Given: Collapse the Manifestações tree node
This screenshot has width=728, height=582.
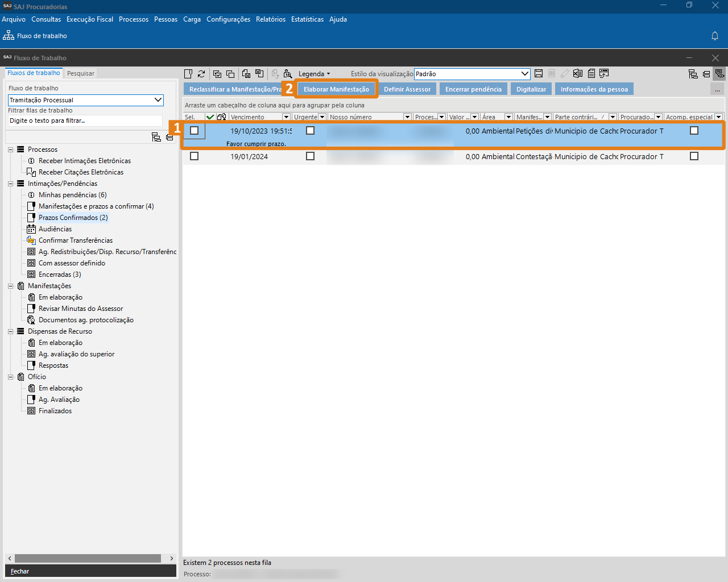Looking at the screenshot, I should click(10, 286).
